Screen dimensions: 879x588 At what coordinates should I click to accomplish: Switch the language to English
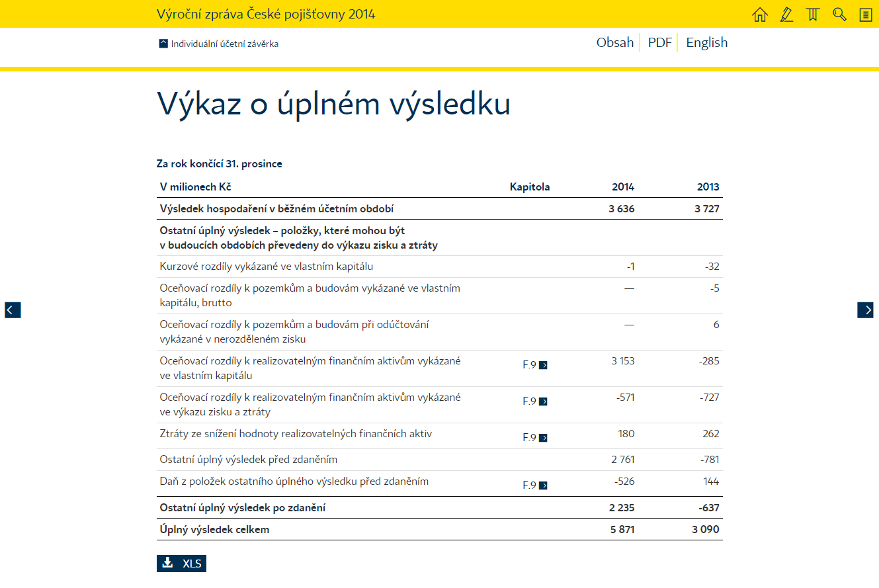tap(706, 42)
